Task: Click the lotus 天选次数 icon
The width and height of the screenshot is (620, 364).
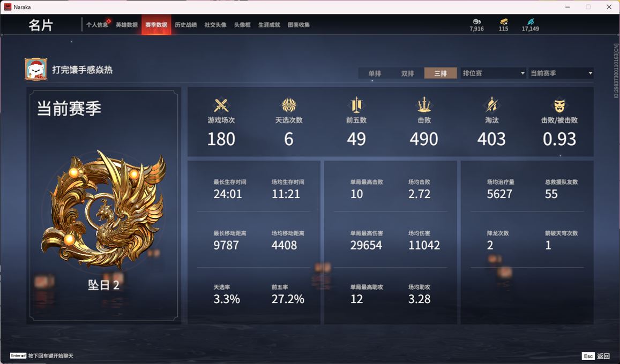Action: point(289,105)
